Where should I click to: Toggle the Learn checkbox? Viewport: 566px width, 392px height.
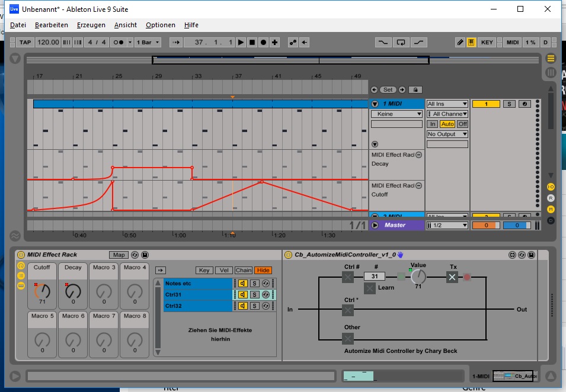tap(370, 288)
